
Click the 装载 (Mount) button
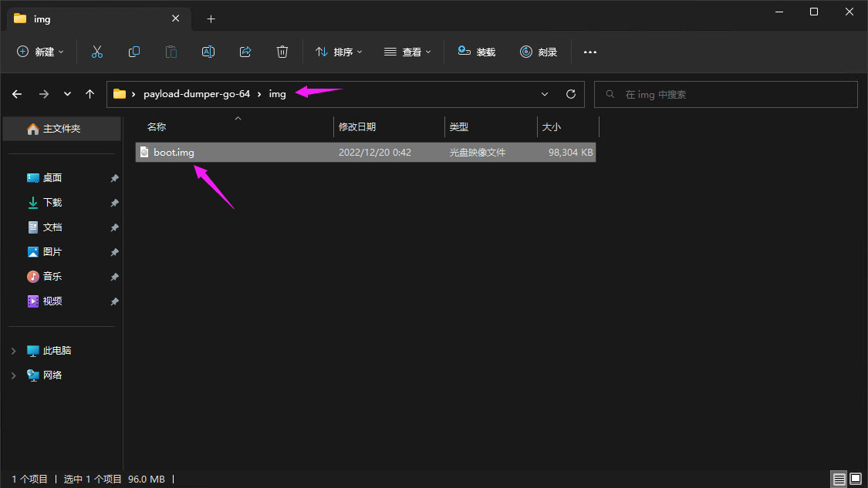(x=477, y=52)
